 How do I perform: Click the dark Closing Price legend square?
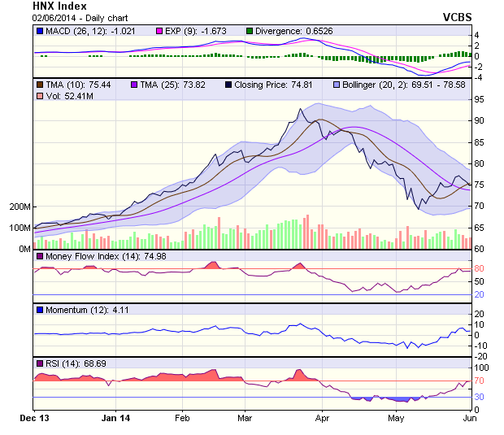(228, 84)
